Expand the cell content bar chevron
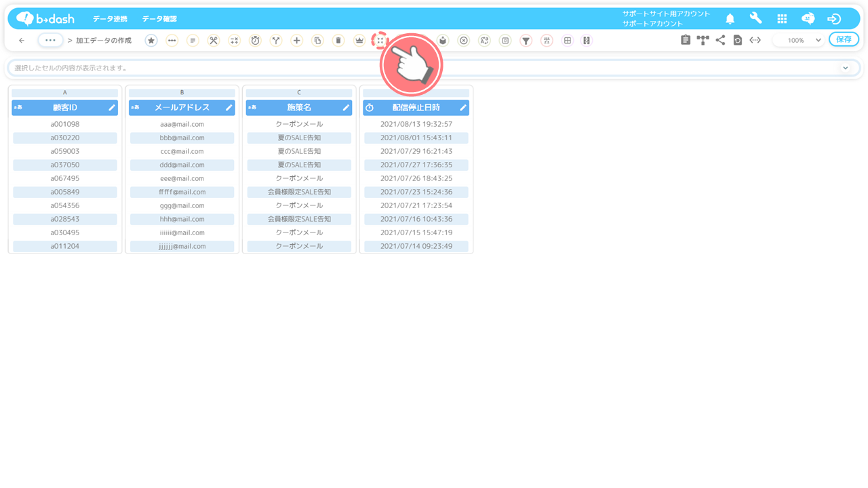The image size is (868, 488). click(846, 68)
